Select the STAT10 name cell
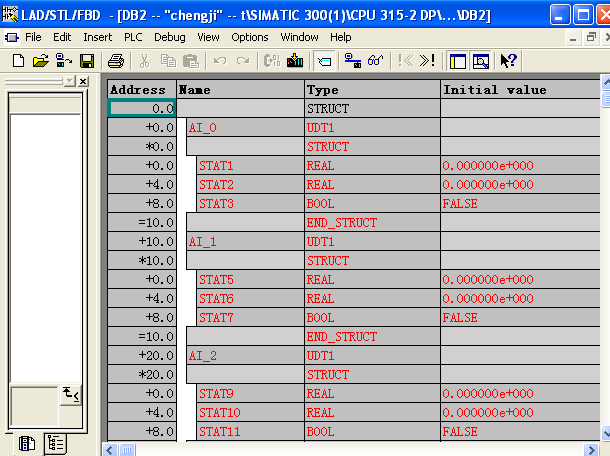Screen dimensions: 610x456 tap(250, 412)
